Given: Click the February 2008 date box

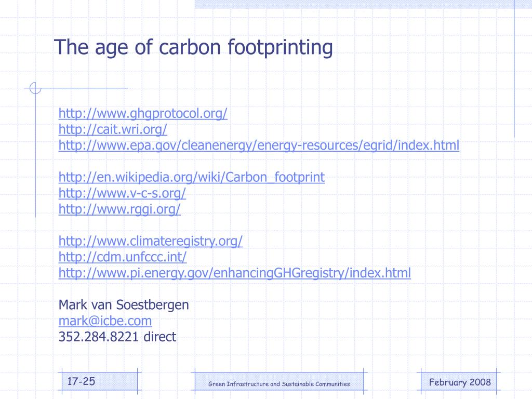Looking at the screenshot, I should coord(459,382).
